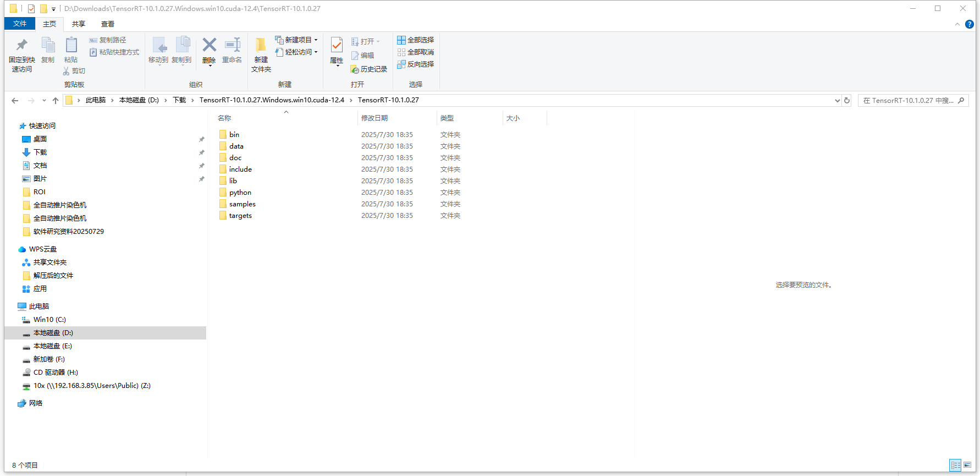Viewport: 980px width, 476px height.
Task: Click Select All (全部选择) in ribbon
Action: click(x=416, y=40)
